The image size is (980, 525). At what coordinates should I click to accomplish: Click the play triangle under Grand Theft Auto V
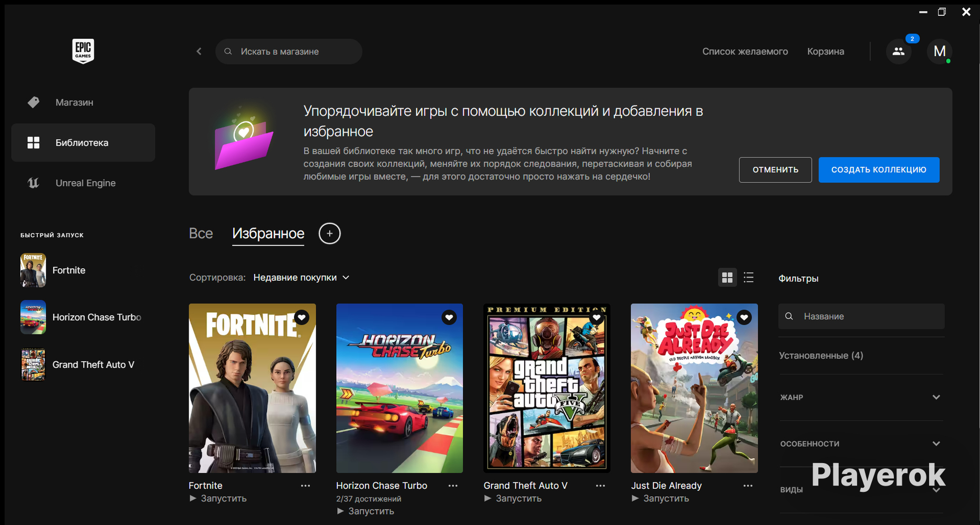click(x=488, y=498)
